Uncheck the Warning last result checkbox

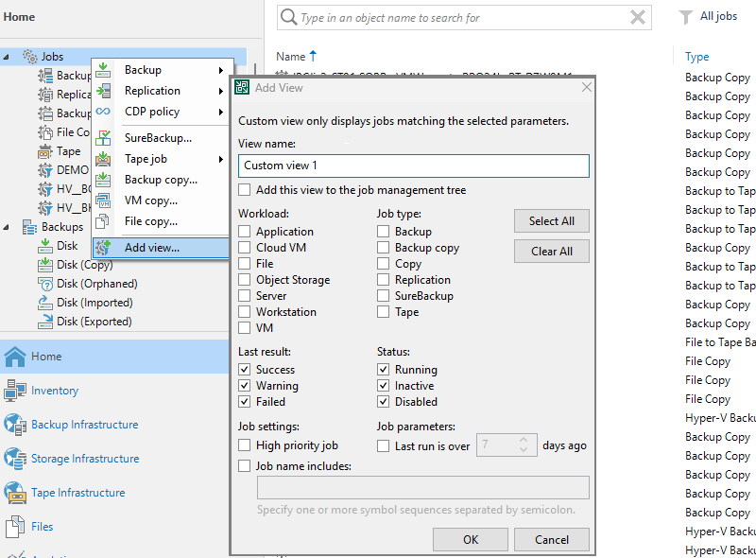coord(245,386)
